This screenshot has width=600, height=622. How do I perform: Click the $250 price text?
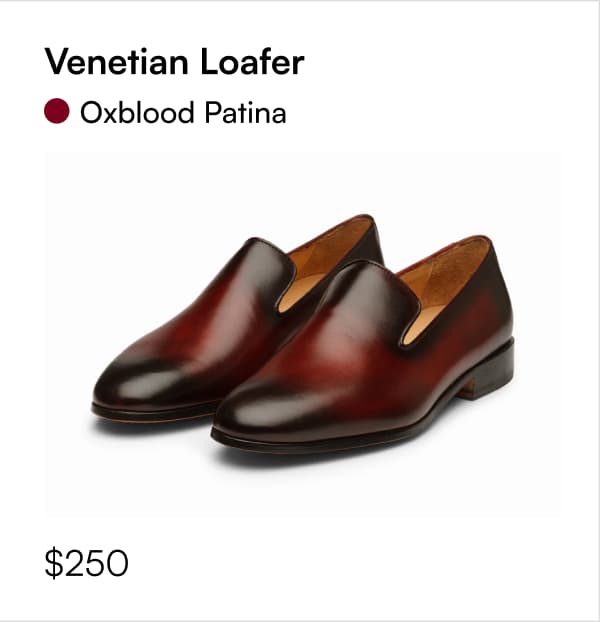[86, 563]
